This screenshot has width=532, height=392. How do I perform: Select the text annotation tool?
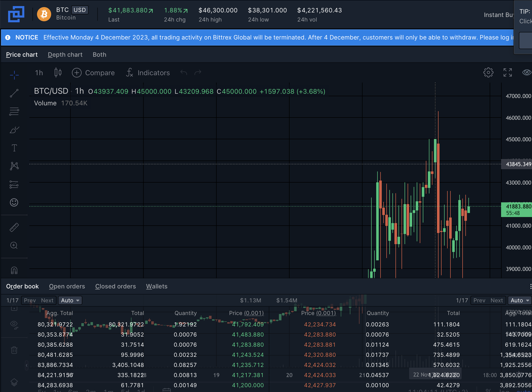coord(14,148)
